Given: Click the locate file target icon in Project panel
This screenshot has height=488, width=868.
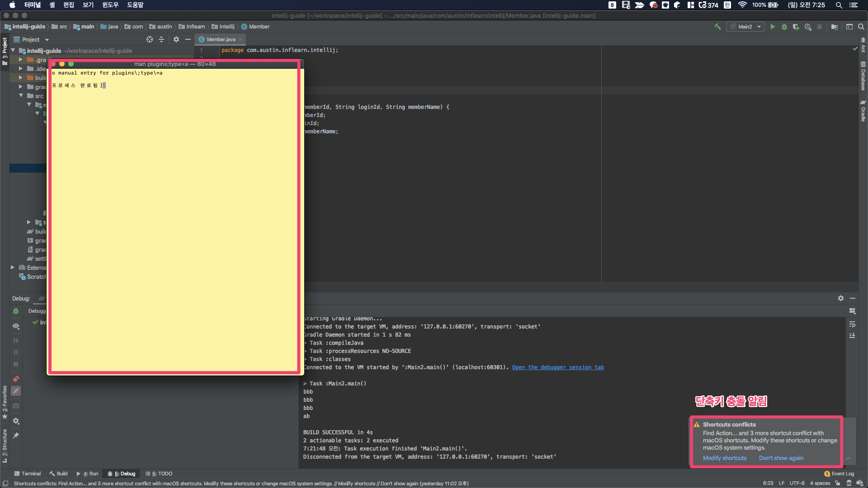Looking at the screenshot, I should [150, 40].
